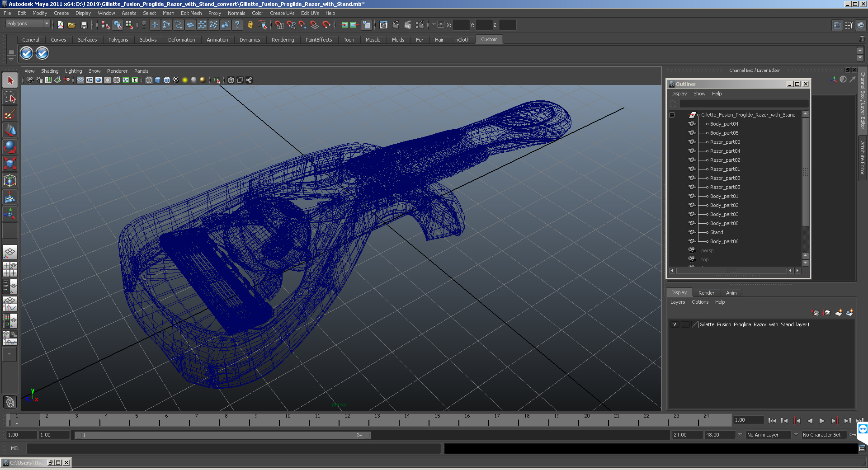Click the playback range slider bar

[222, 435]
